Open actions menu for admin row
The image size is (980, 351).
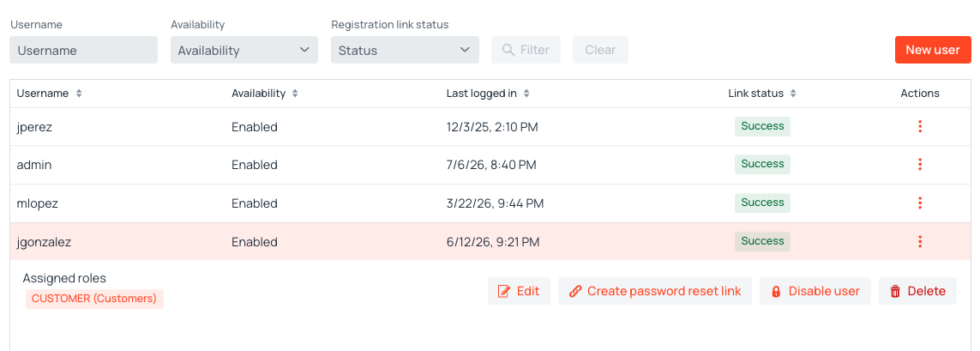click(x=919, y=165)
